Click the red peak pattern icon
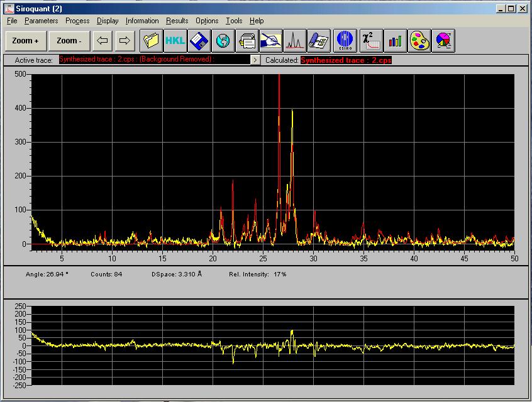 pos(295,41)
